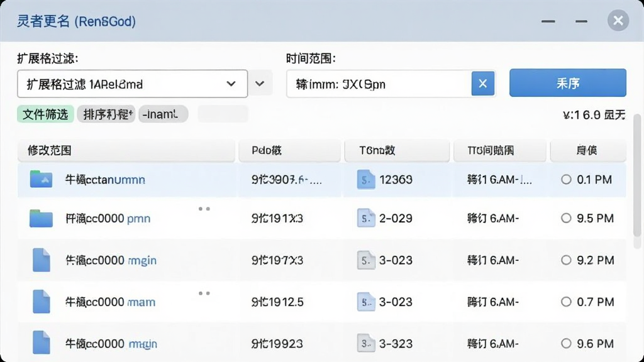
Task: Click the file name ending in "pmn"
Action: [x=108, y=218]
